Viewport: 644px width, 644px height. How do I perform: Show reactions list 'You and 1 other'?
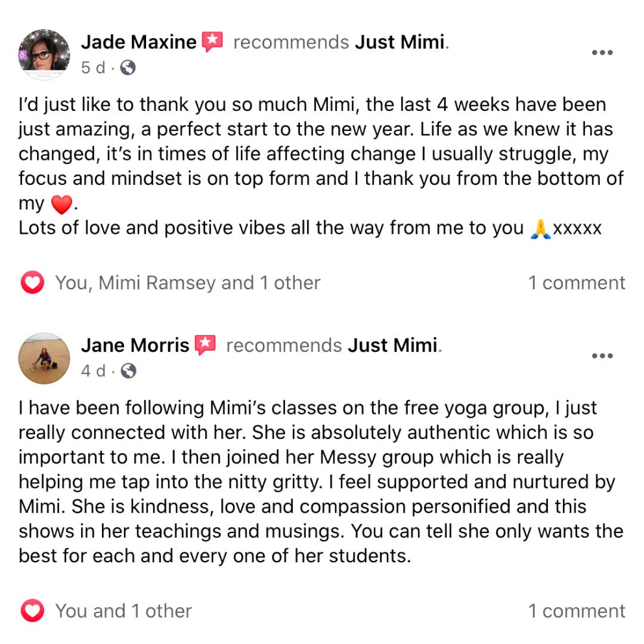[x=123, y=611]
